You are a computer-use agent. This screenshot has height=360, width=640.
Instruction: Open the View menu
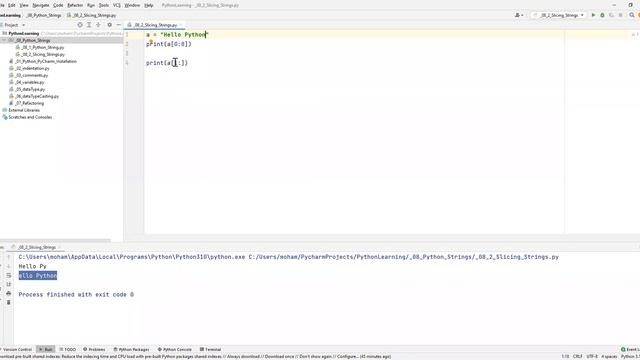coord(24,5)
